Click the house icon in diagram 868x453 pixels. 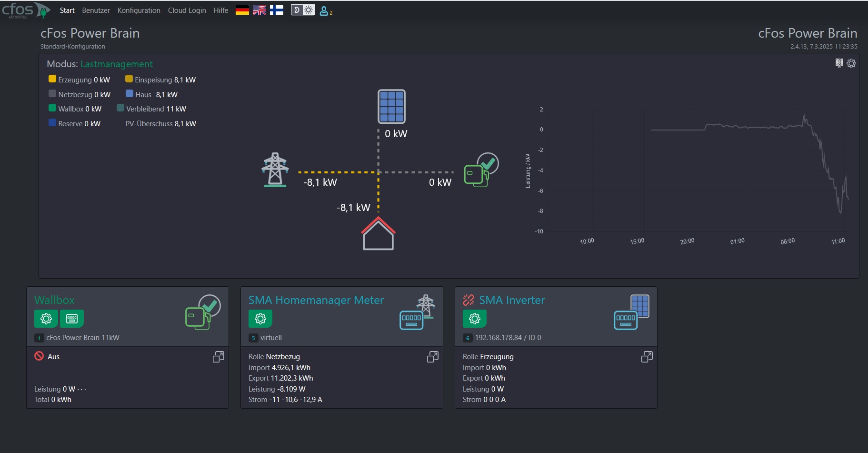[378, 233]
